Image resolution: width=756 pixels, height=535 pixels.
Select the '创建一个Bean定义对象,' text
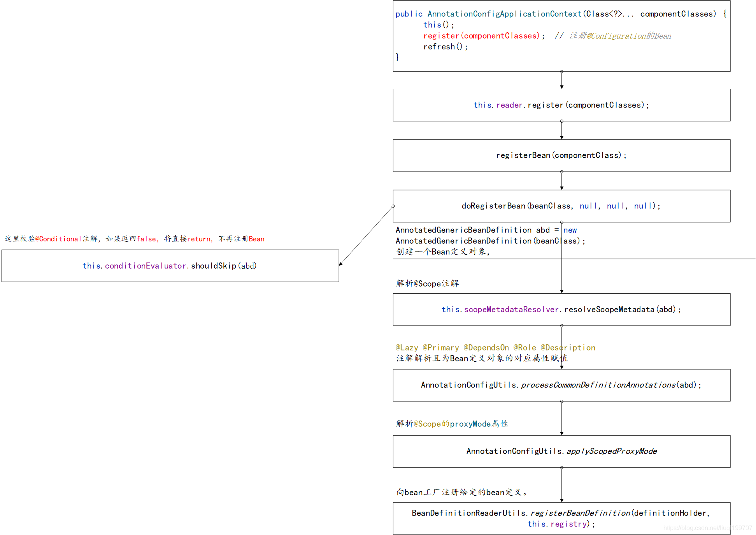click(x=443, y=252)
